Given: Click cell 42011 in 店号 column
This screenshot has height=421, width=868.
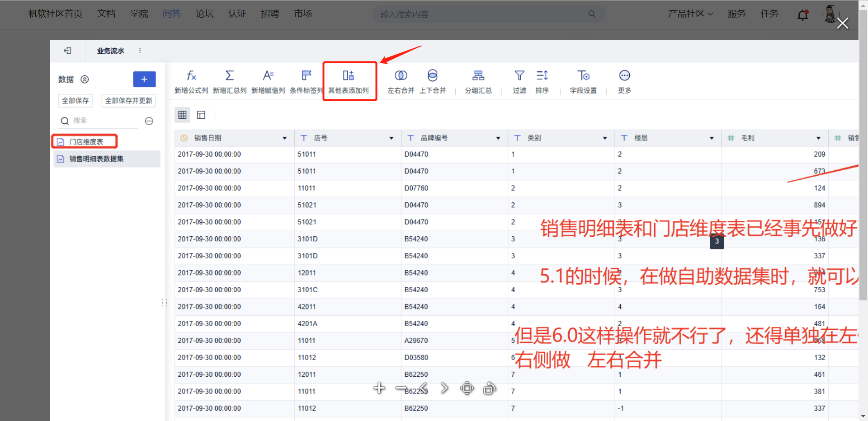Looking at the screenshot, I should pyautogui.click(x=348, y=307).
